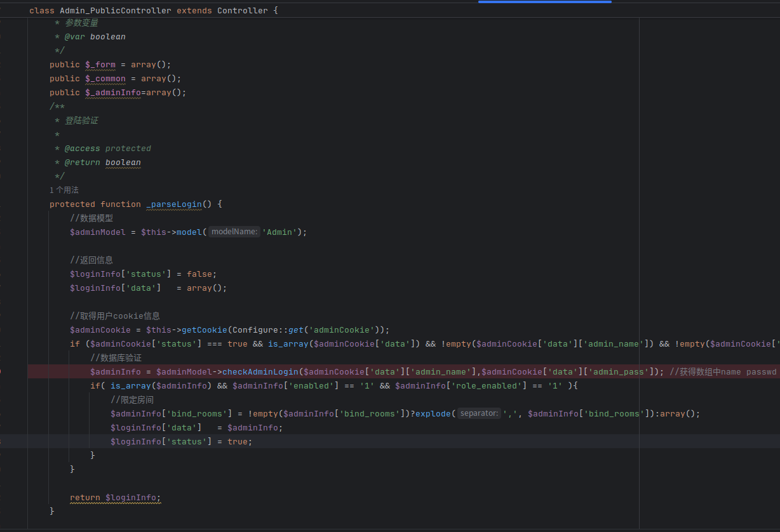Image resolution: width=780 pixels, height=532 pixels.
Task: Click the modelName parameter inlay hint
Action: tap(234, 232)
